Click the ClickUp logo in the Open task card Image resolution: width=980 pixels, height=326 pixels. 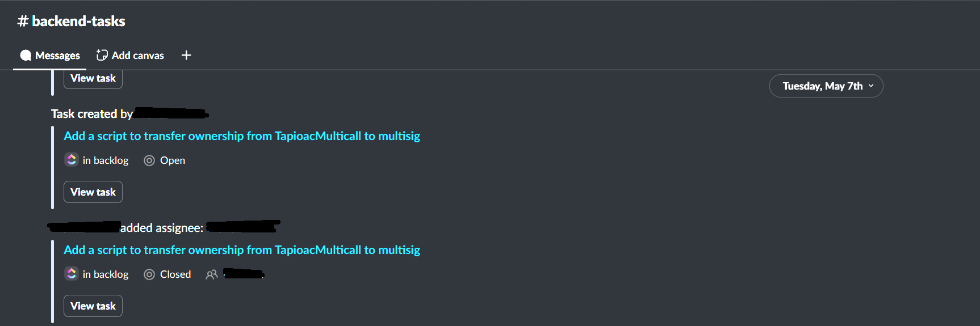point(71,160)
